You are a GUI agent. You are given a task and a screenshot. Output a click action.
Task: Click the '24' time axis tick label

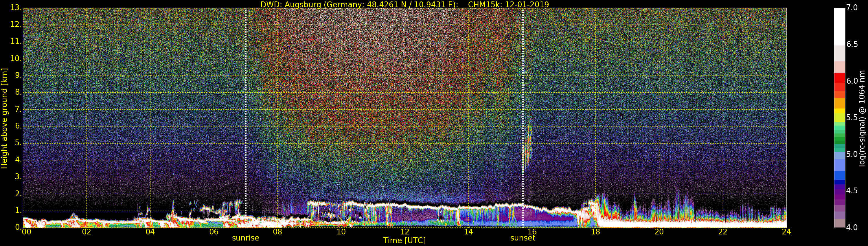[x=786, y=232]
